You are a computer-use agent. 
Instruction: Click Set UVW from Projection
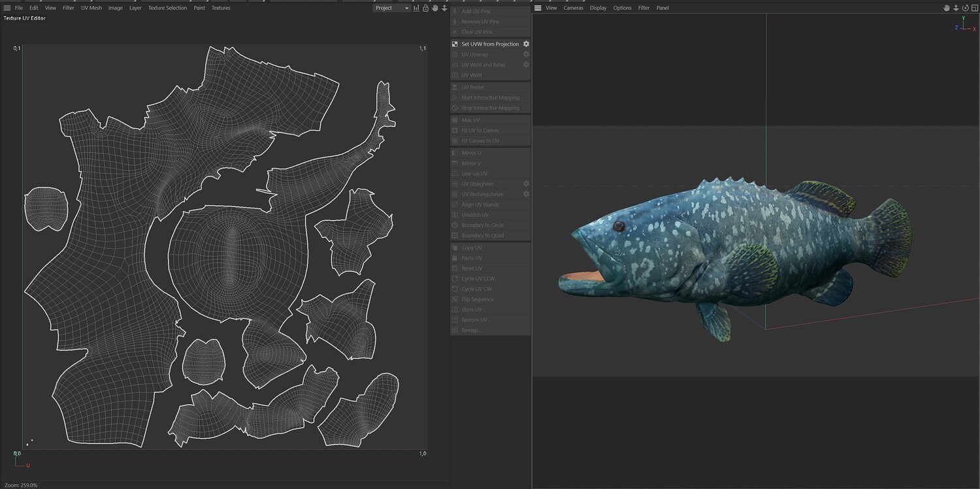pyautogui.click(x=489, y=44)
